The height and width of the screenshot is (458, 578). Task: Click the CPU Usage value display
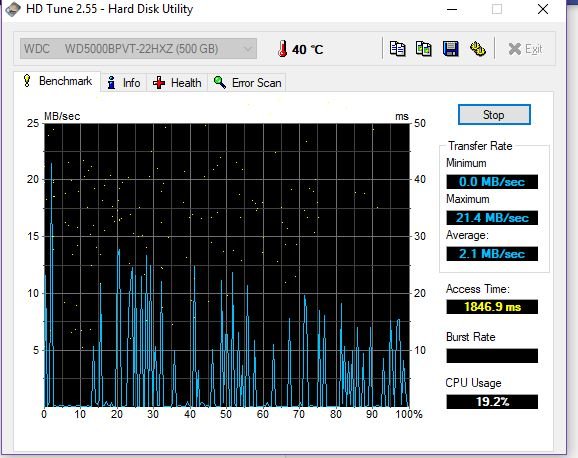[492, 401]
